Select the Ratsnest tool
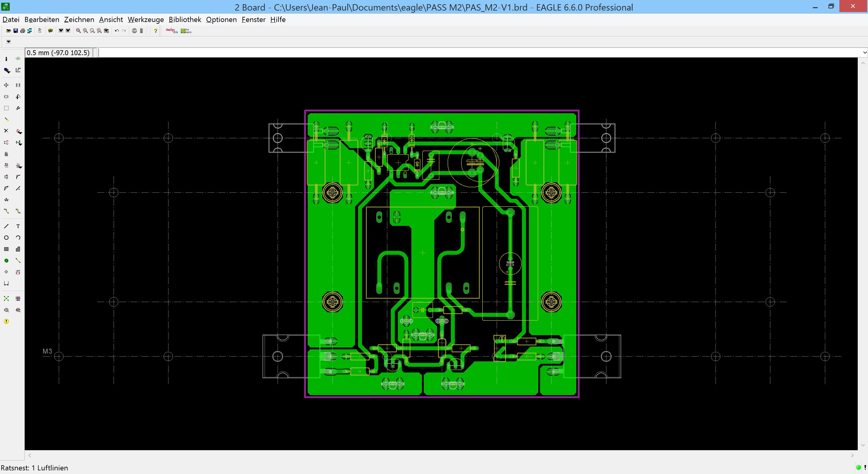 coord(6,298)
